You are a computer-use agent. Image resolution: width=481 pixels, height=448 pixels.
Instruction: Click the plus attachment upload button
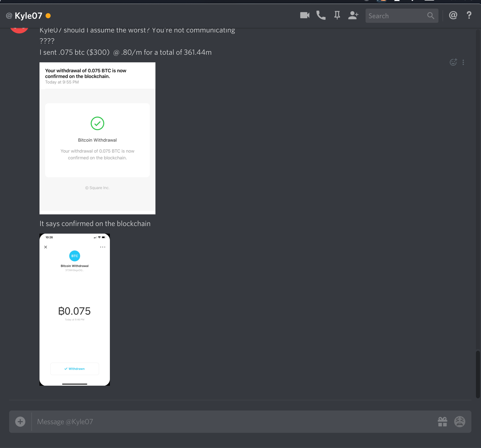tap(20, 422)
